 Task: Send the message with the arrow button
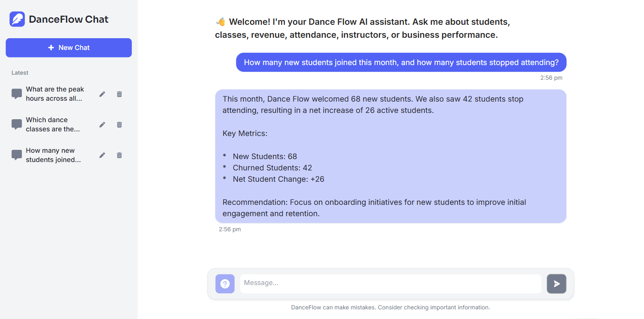pyautogui.click(x=557, y=284)
